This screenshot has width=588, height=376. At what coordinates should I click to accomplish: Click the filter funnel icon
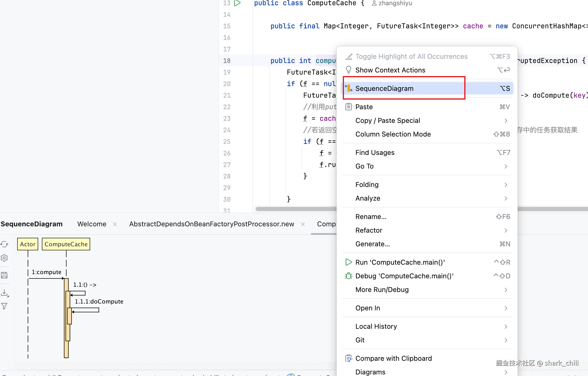point(4,306)
